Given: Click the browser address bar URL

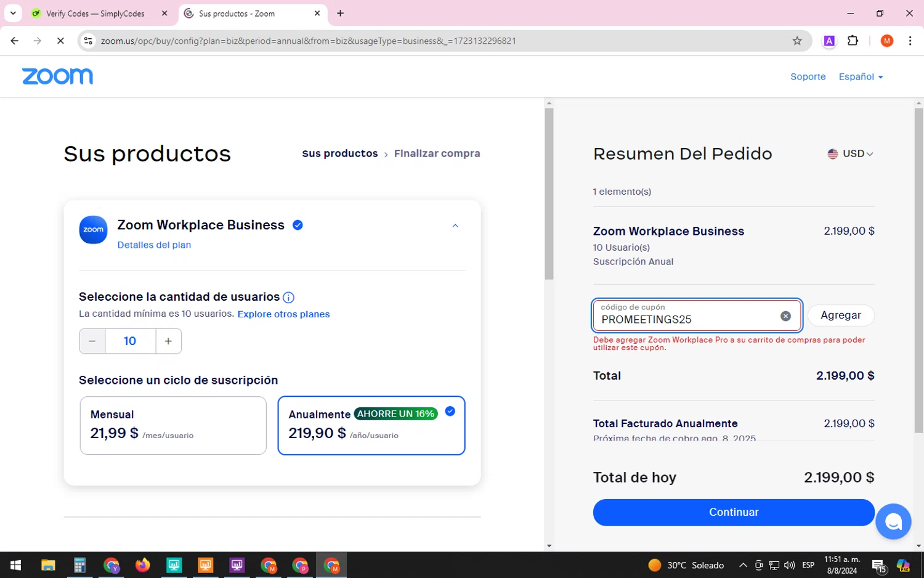Looking at the screenshot, I should (x=309, y=41).
